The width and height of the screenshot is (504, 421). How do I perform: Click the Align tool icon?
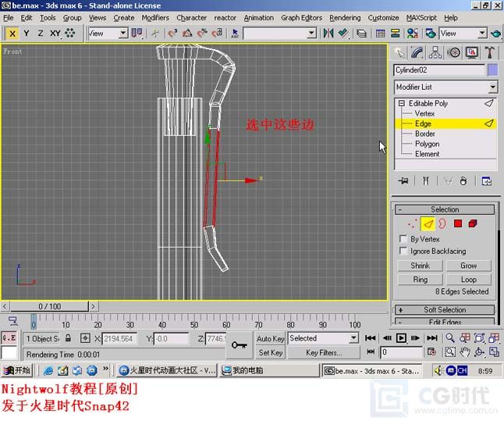point(343,34)
